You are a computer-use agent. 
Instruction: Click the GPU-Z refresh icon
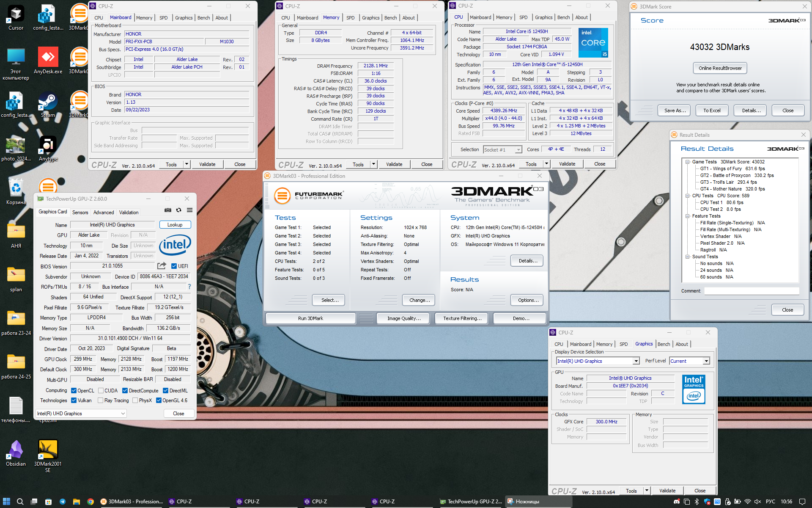pyautogui.click(x=178, y=210)
